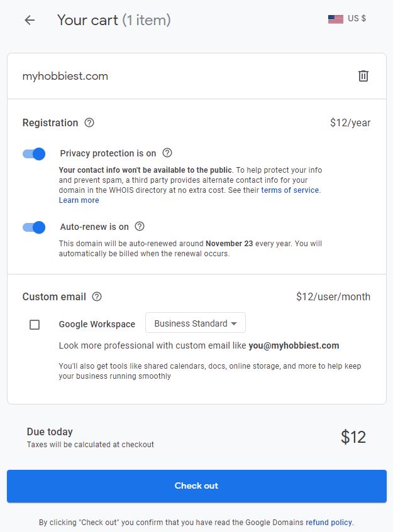Follow the Learn more link
This screenshot has height=532, width=393.
[x=79, y=200]
